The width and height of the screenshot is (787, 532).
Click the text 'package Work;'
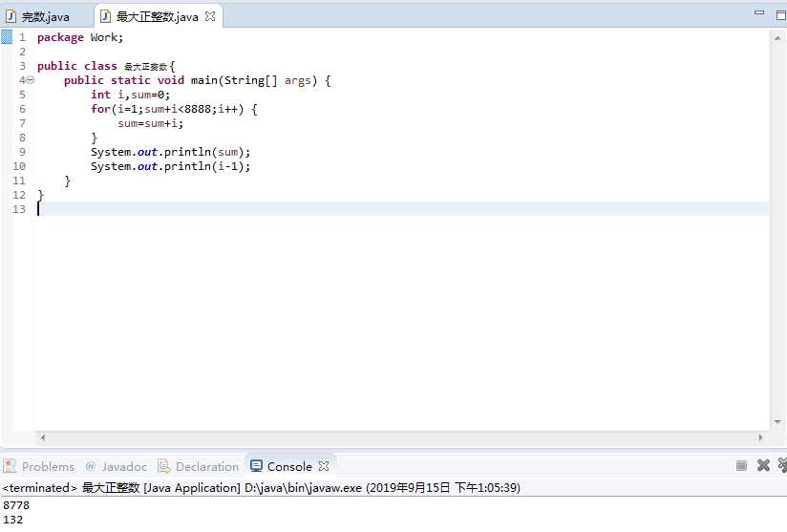(x=80, y=37)
